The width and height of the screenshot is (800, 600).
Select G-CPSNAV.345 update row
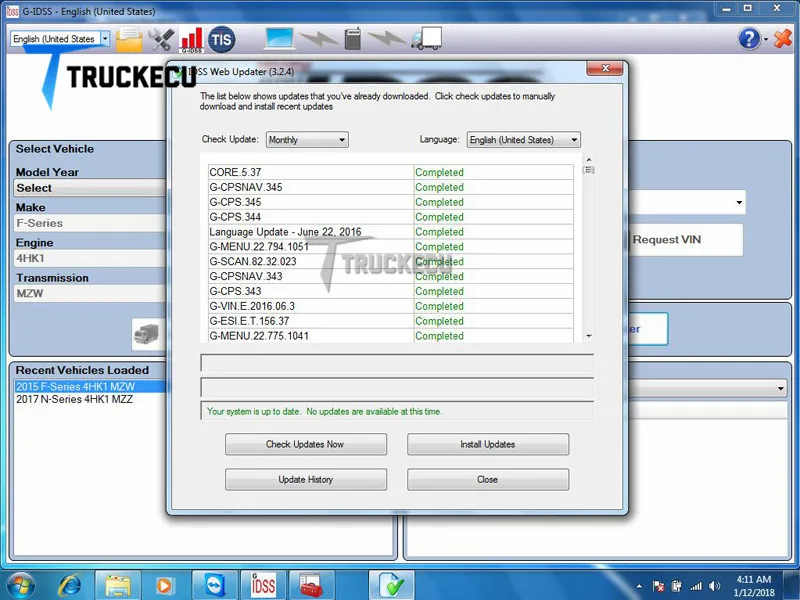390,187
